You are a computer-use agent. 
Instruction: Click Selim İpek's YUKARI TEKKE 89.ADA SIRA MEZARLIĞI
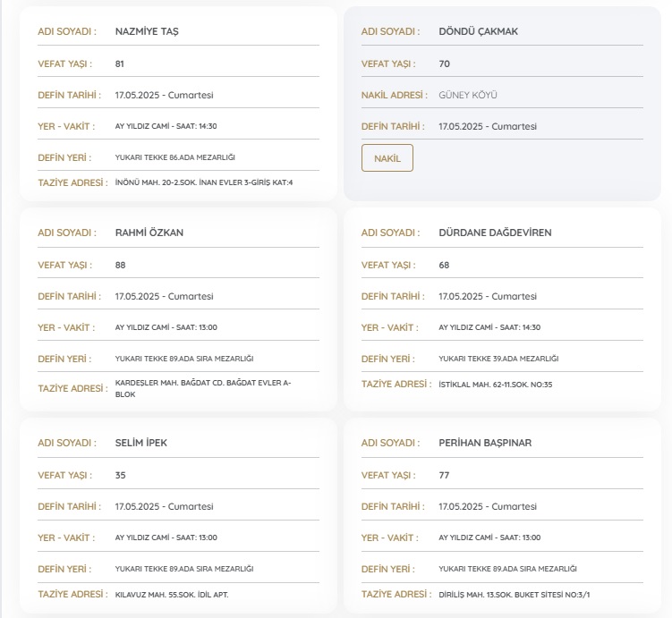click(x=184, y=569)
